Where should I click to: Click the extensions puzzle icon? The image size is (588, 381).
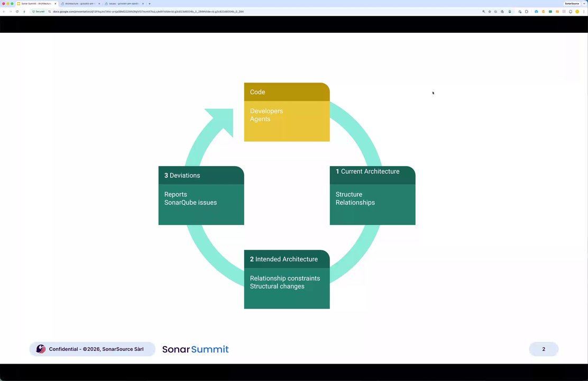tap(527, 12)
